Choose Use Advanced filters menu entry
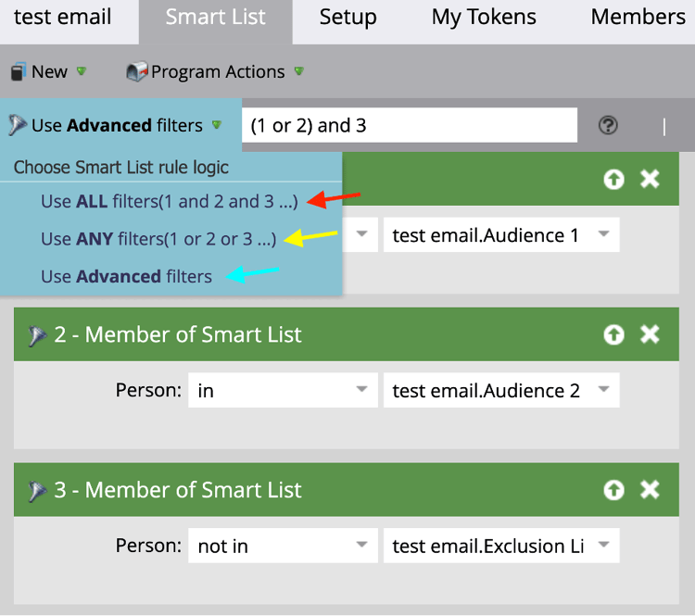This screenshot has height=616, width=695. pos(126,276)
